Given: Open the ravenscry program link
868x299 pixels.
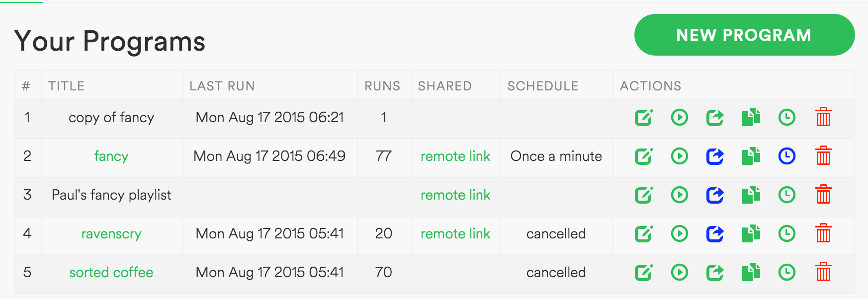Looking at the screenshot, I should (x=111, y=234).
